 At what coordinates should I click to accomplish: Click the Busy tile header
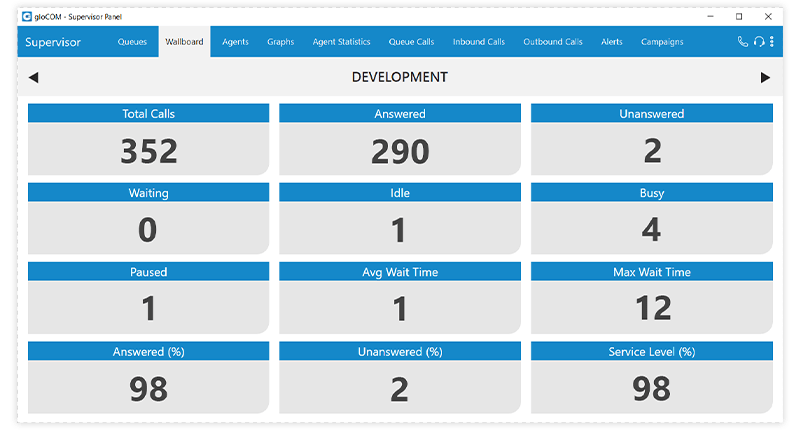pos(652,192)
